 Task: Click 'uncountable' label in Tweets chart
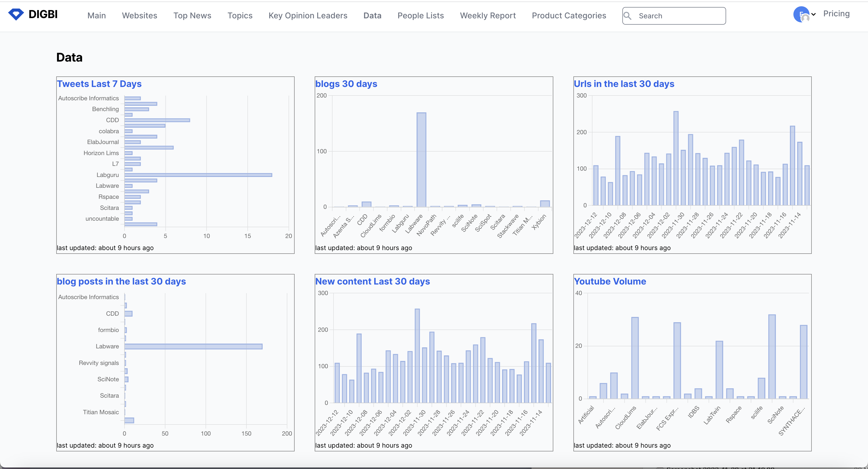[102, 218]
